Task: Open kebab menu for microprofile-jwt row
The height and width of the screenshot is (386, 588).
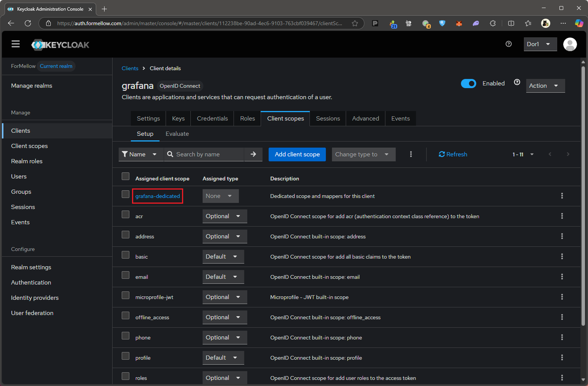Action: 562,297
